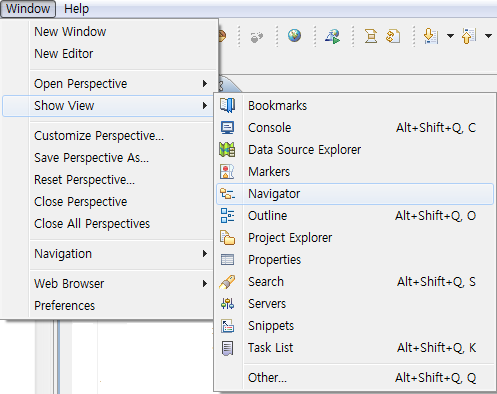The width and height of the screenshot is (497, 394).
Task: Choose Other... to show more views
Action: (x=355, y=378)
